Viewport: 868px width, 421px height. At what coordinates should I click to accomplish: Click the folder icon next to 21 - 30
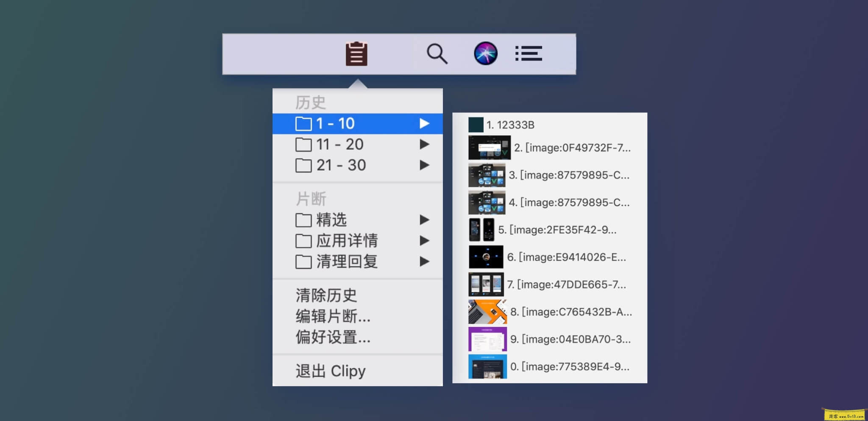[303, 165]
